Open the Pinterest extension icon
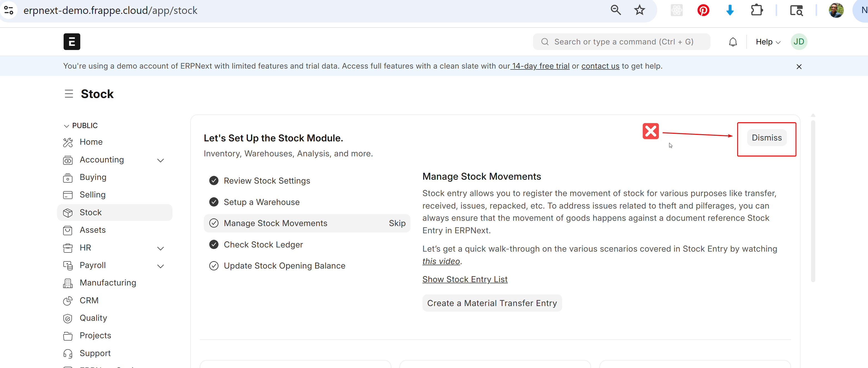 pyautogui.click(x=703, y=10)
